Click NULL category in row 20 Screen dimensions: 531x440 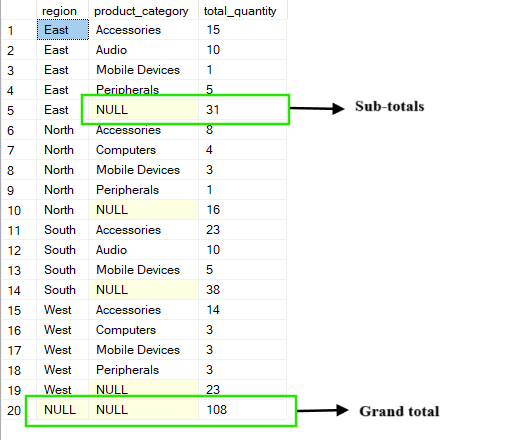point(143,410)
